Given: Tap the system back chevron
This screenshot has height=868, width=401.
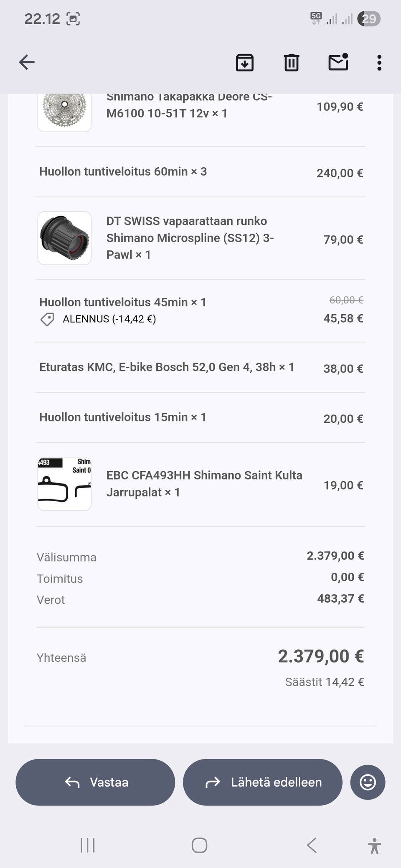Looking at the screenshot, I should (x=312, y=845).
